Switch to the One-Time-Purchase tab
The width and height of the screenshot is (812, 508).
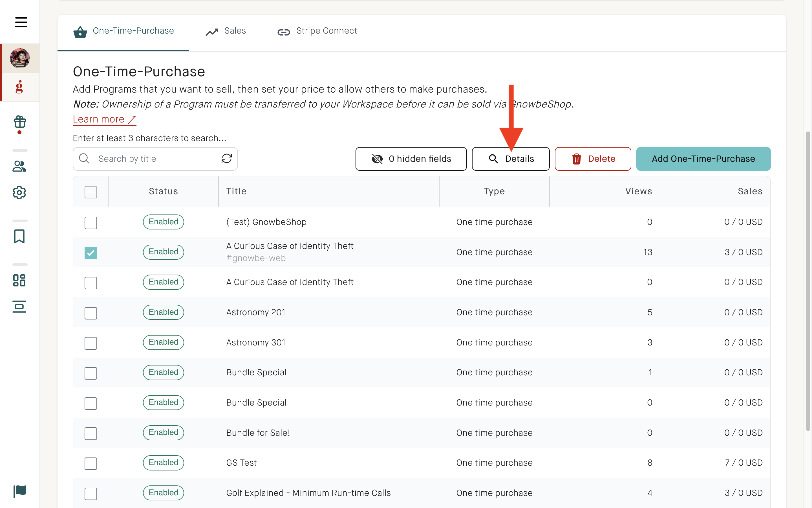click(x=123, y=31)
